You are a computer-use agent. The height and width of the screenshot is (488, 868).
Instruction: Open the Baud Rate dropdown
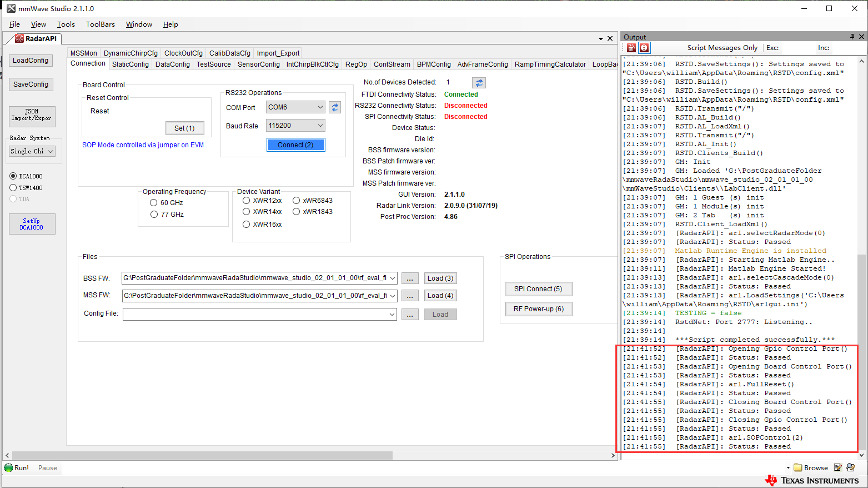tap(320, 126)
